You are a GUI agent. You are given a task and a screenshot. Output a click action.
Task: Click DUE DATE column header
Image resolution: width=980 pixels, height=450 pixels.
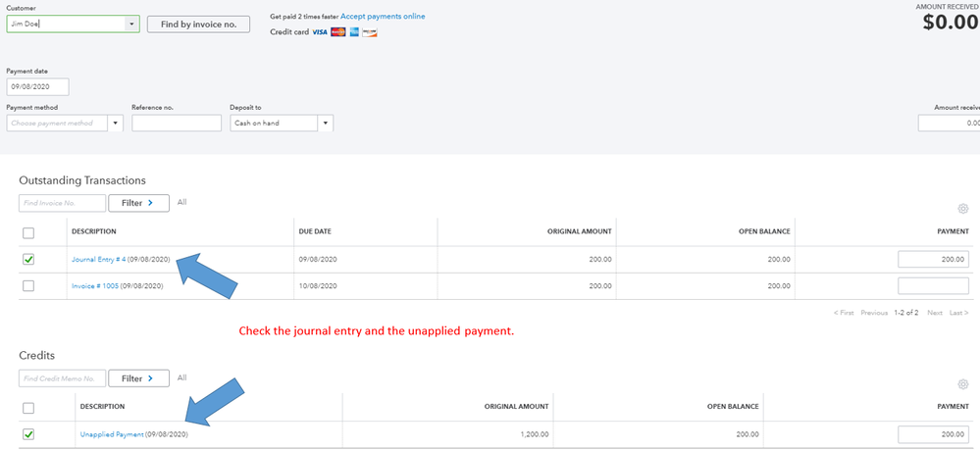point(315,231)
